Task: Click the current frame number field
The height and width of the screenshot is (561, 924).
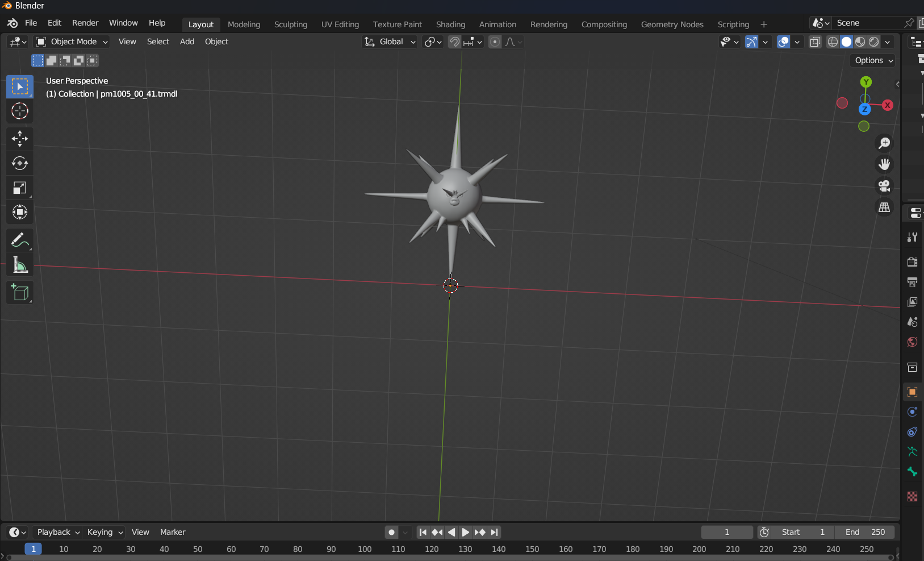Action: (x=727, y=532)
